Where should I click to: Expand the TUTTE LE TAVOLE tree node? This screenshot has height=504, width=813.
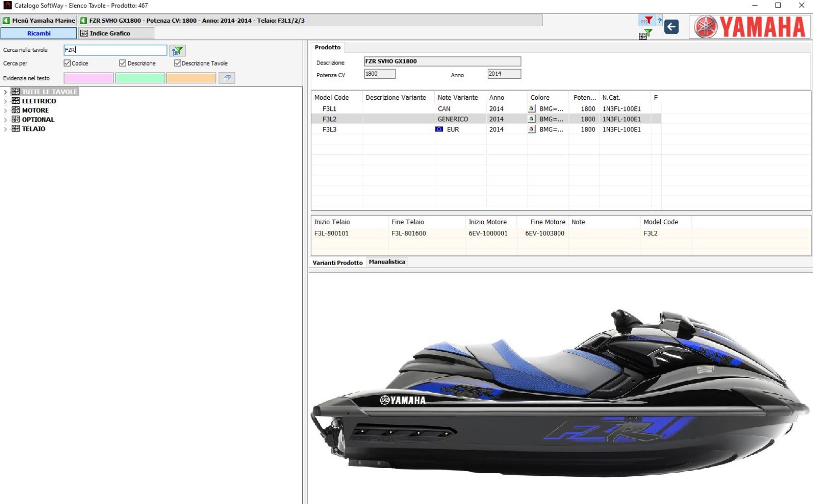point(6,92)
